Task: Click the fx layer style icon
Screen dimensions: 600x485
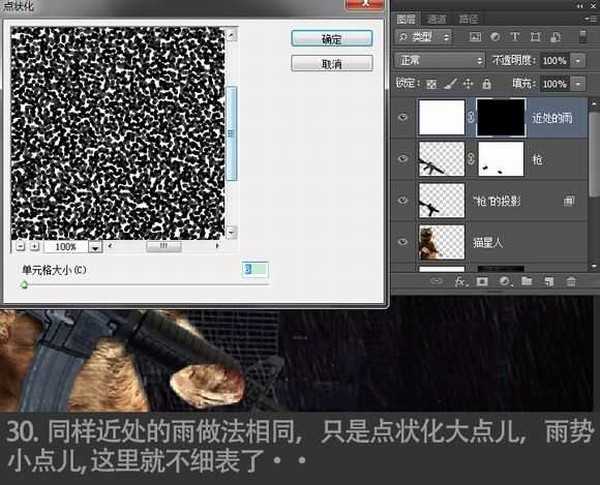Action: tap(461, 282)
